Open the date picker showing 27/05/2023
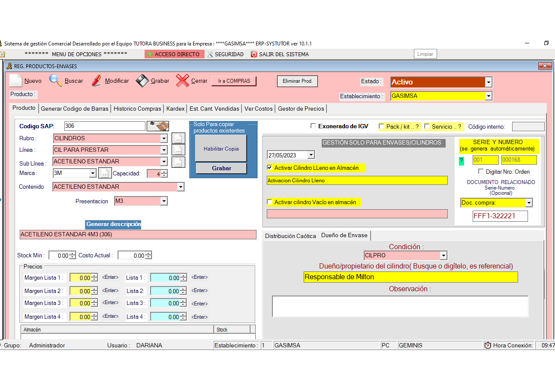The width and height of the screenshot is (555, 392). [311, 155]
